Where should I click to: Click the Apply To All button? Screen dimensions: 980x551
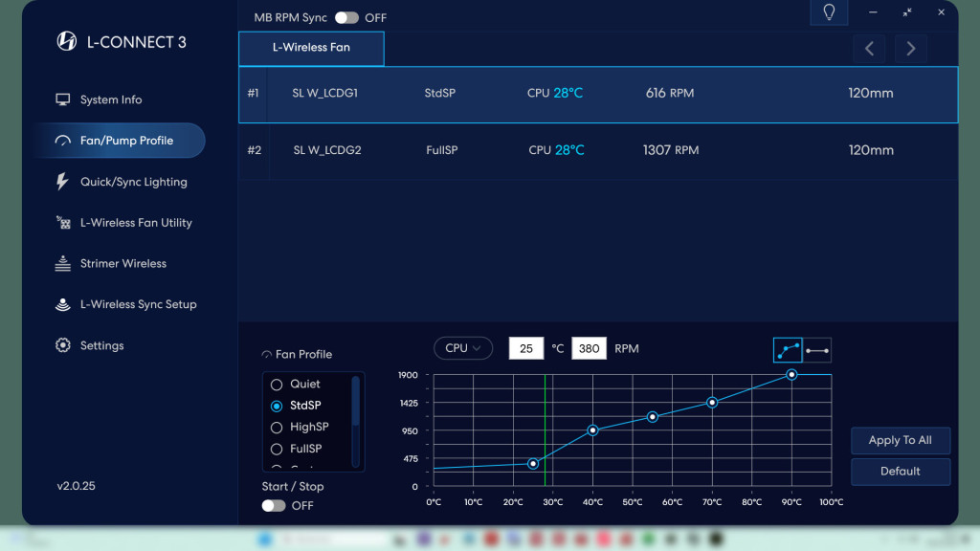[x=900, y=440]
